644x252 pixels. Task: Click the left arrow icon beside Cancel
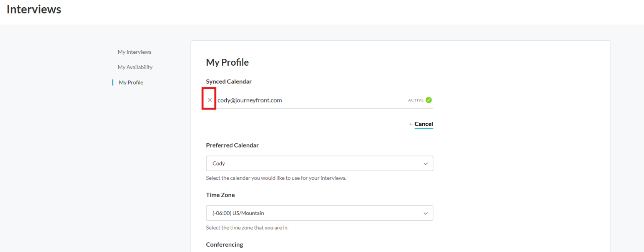[x=411, y=124]
